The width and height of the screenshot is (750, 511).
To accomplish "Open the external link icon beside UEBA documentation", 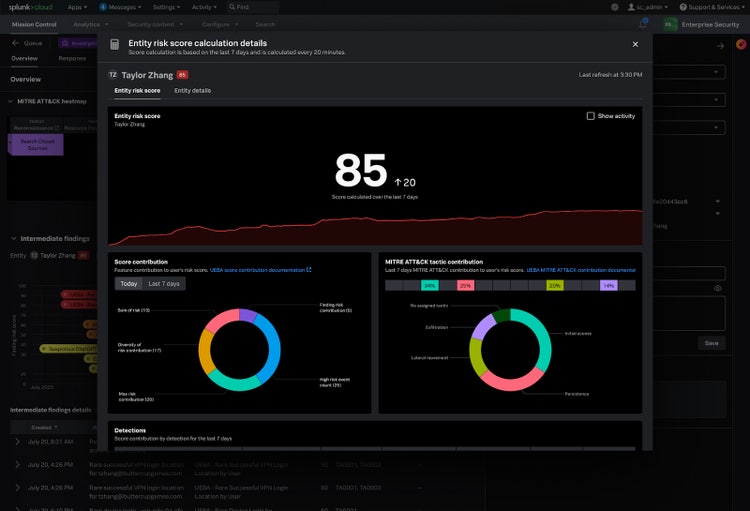I will tap(309, 270).
